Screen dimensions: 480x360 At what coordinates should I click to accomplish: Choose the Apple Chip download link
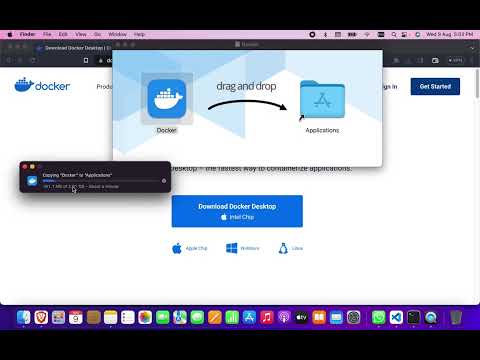[x=190, y=248]
